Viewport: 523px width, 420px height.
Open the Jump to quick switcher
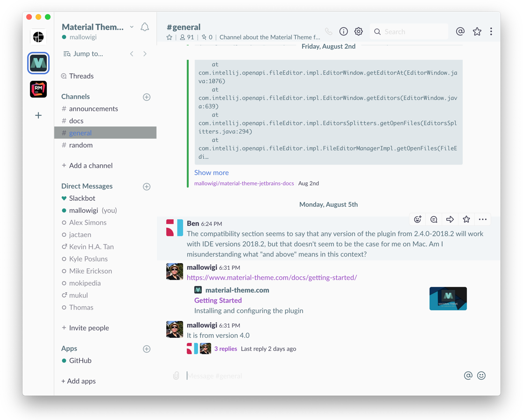tap(84, 54)
